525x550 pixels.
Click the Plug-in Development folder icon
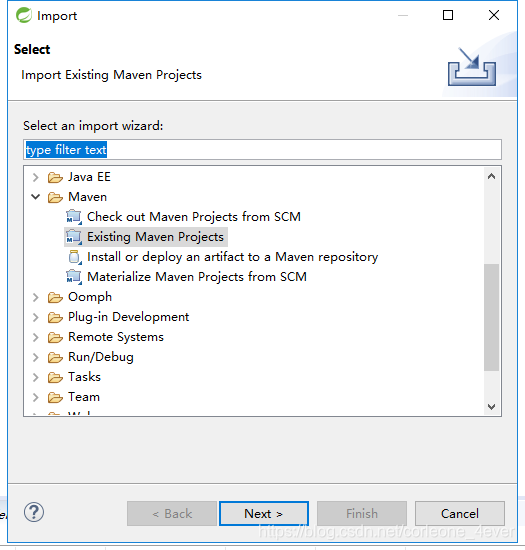pyautogui.click(x=55, y=317)
